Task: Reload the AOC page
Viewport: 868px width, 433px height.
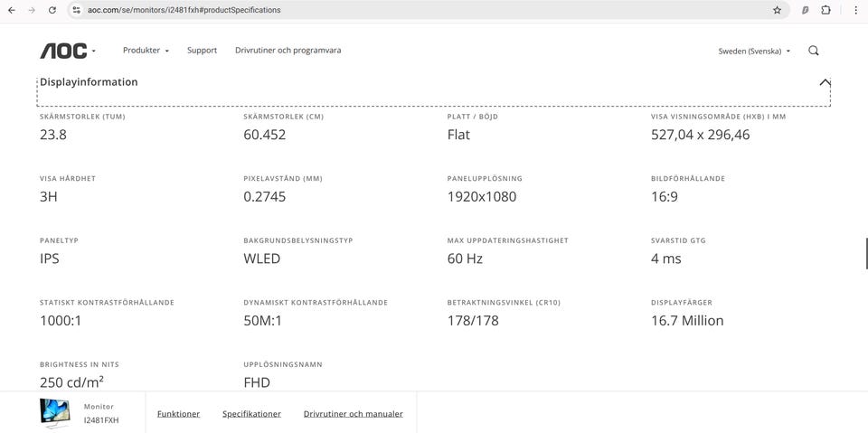Action: [52, 10]
